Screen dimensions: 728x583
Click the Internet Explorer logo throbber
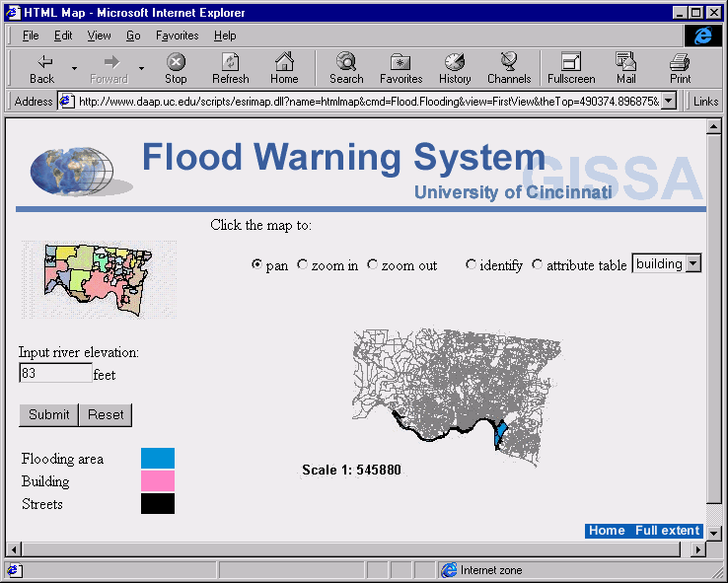pyautogui.click(x=703, y=36)
